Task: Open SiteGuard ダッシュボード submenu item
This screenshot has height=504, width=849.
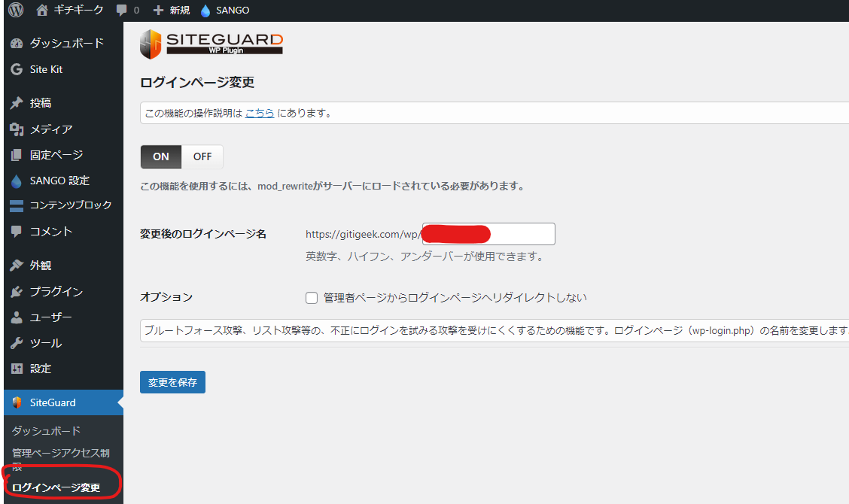Action: 46,430
